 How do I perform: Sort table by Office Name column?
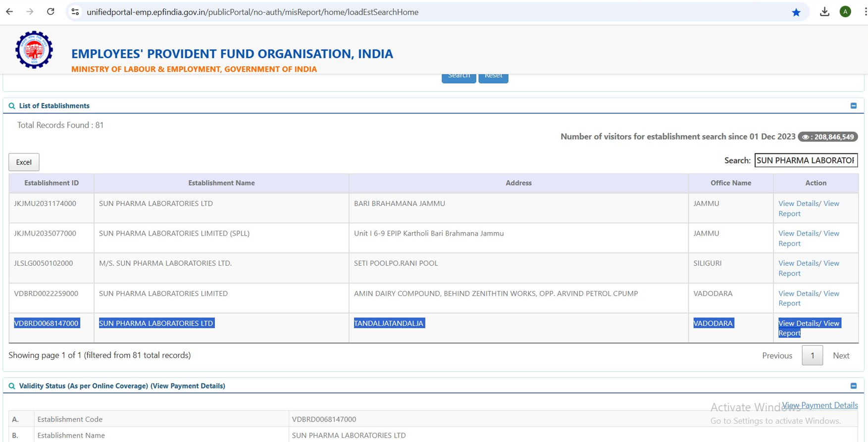pos(731,183)
